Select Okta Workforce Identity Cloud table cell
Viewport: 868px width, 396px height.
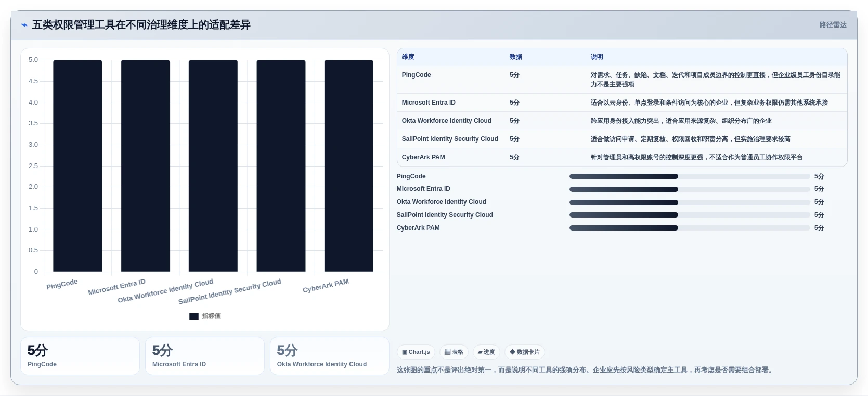click(x=446, y=121)
